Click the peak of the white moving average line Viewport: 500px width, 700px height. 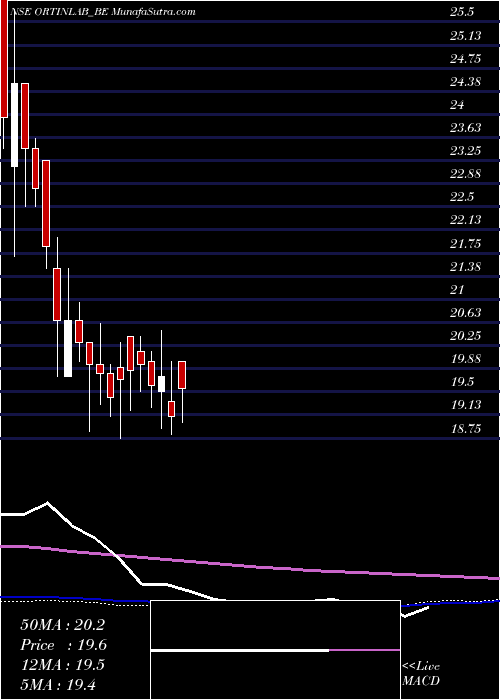pyautogui.click(x=47, y=503)
